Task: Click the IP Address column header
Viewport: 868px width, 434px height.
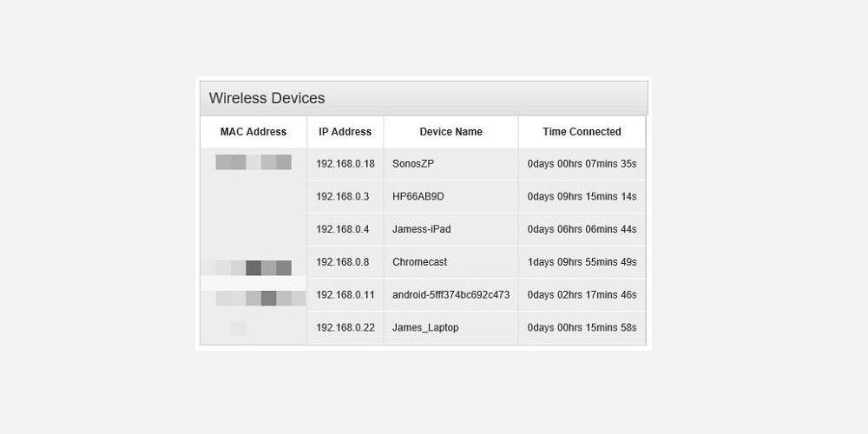Action: (x=345, y=132)
